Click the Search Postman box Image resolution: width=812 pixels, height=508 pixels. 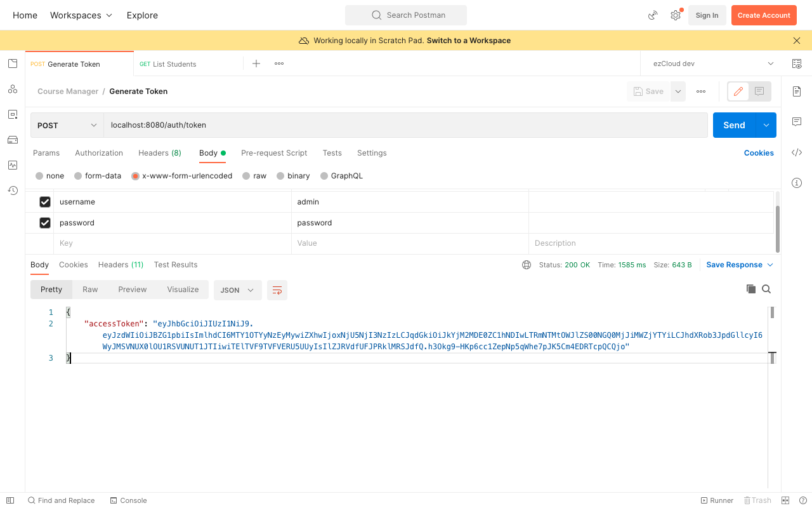406,15
